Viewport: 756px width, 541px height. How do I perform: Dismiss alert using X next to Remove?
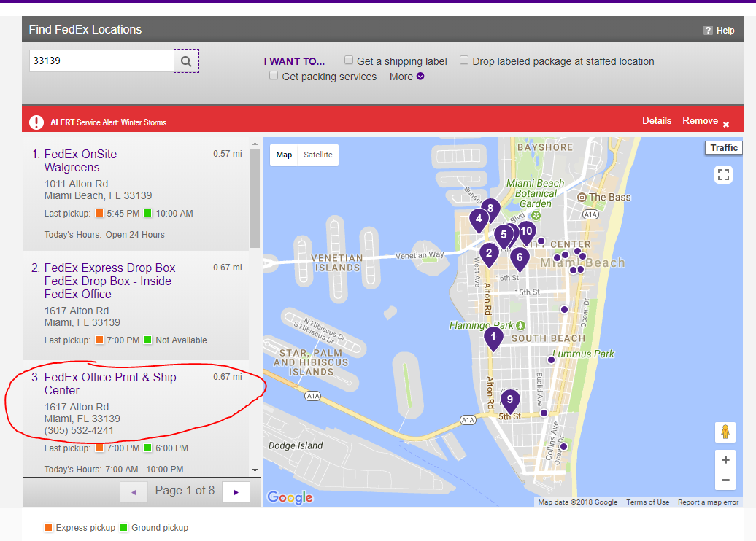click(726, 125)
